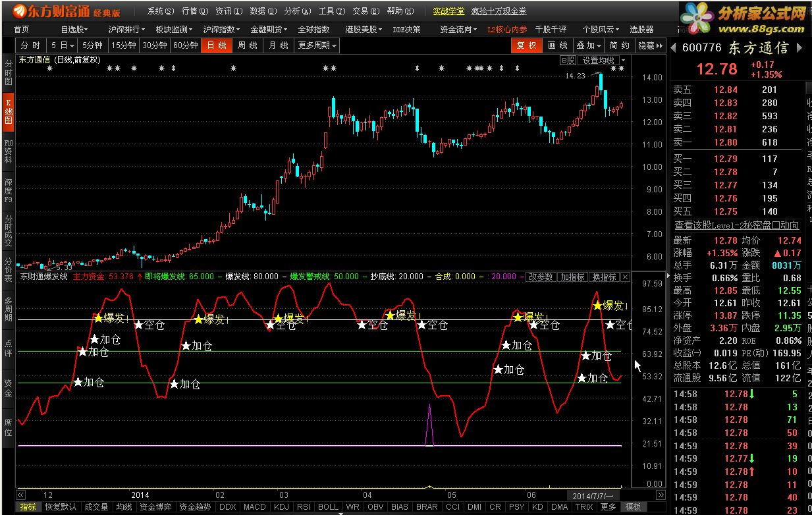The image size is (812, 515).
Task: Expand the 自选股 dropdown
Action: pyautogui.click(x=75, y=29)
